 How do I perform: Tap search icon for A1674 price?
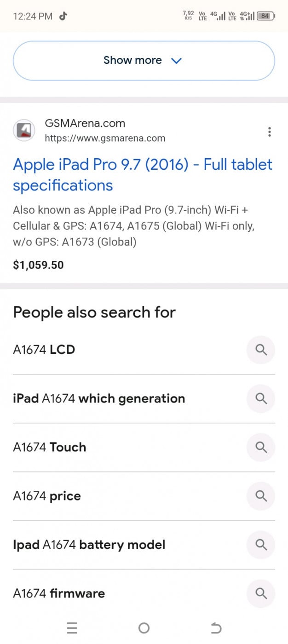(x=261, y=496)
